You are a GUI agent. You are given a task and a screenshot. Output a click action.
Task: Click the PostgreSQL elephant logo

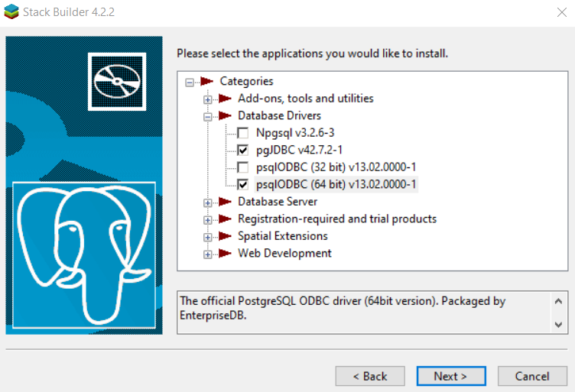(83, 256)
